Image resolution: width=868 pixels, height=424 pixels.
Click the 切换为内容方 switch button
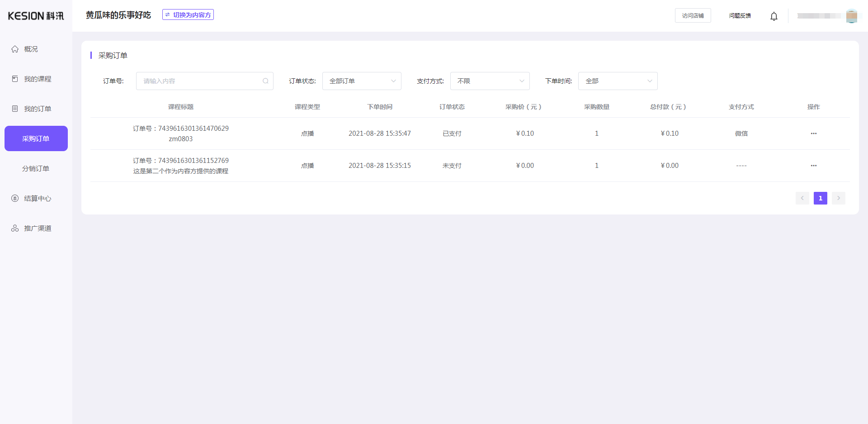[188, 15]
